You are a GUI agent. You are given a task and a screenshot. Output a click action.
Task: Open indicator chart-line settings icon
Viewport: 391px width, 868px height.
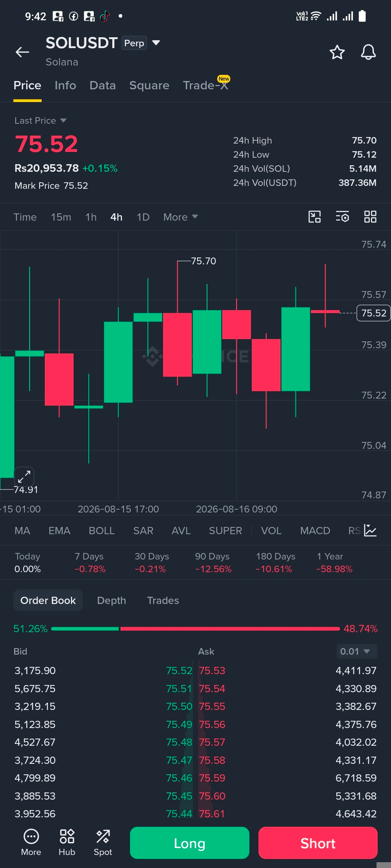tap(370, 531)
